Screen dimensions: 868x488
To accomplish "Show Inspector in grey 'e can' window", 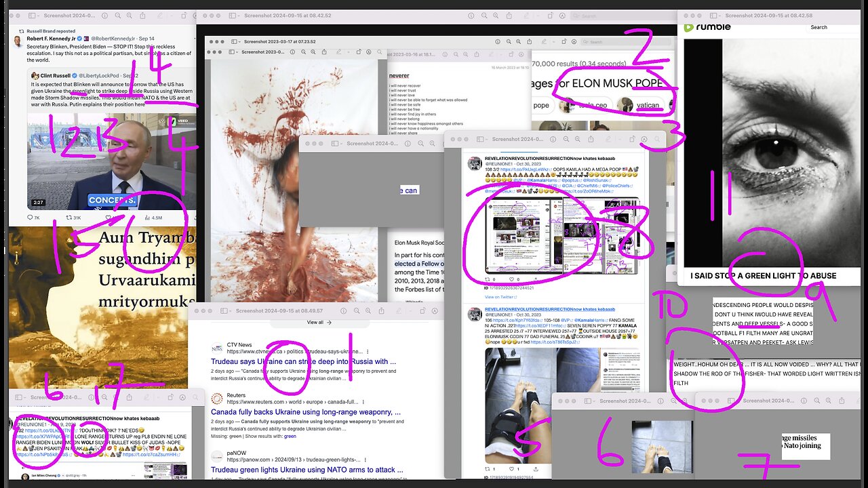I will click(408, 143).
